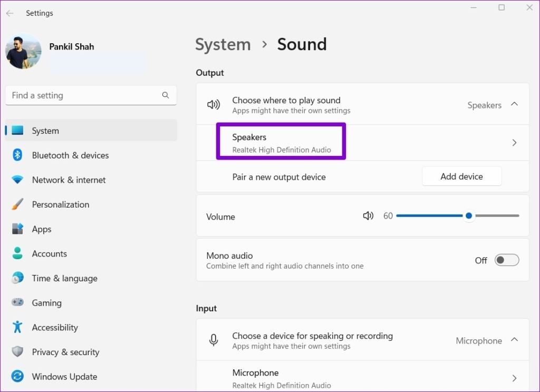Image resolution: width=540 pixels, height=392 pixels.
Task: Open Windows Update via its icon
Action: click(x=16, y=376)
